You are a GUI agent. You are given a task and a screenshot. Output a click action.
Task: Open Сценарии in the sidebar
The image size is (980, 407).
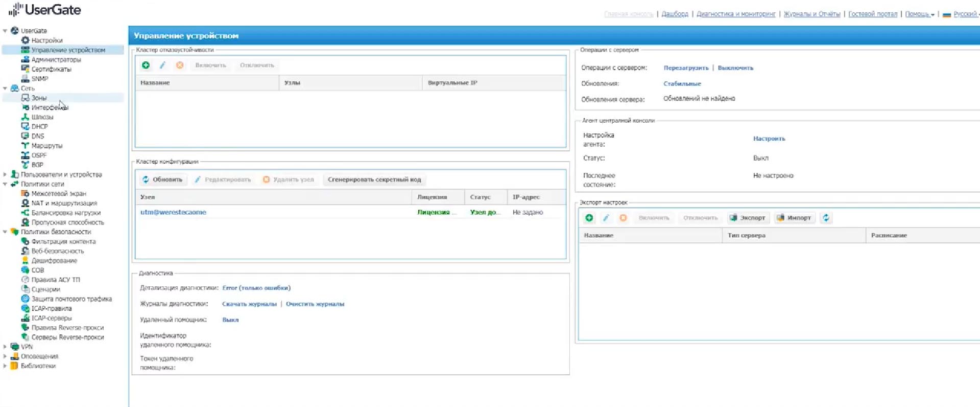pyautogui.click(x=46, y=289)
